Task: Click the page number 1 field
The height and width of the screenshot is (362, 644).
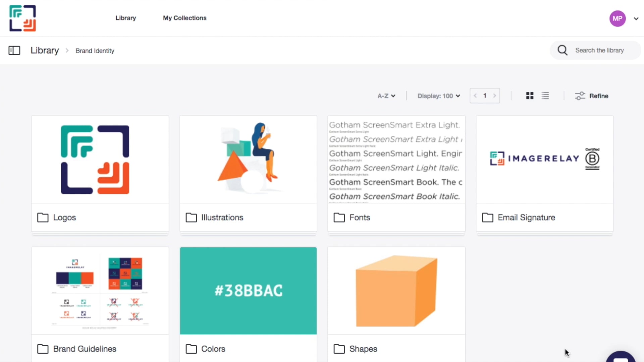Action: 485,96
